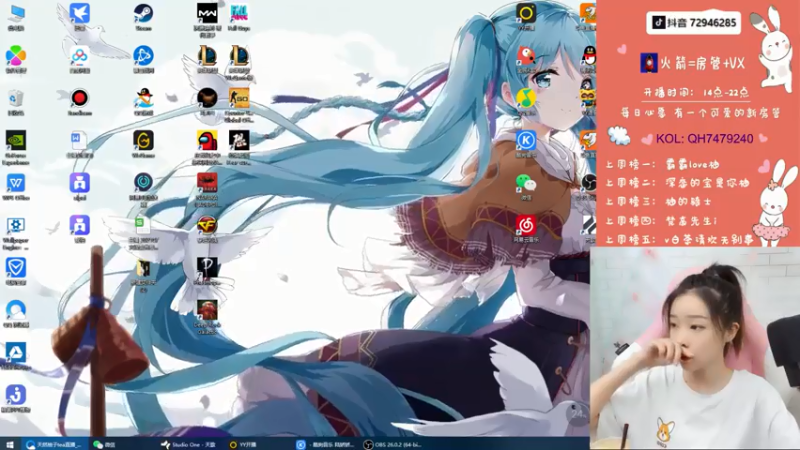800x450 pixels.
Task: Launch the Deep Rock Galactic shortcut
Action: pos(207,317)
